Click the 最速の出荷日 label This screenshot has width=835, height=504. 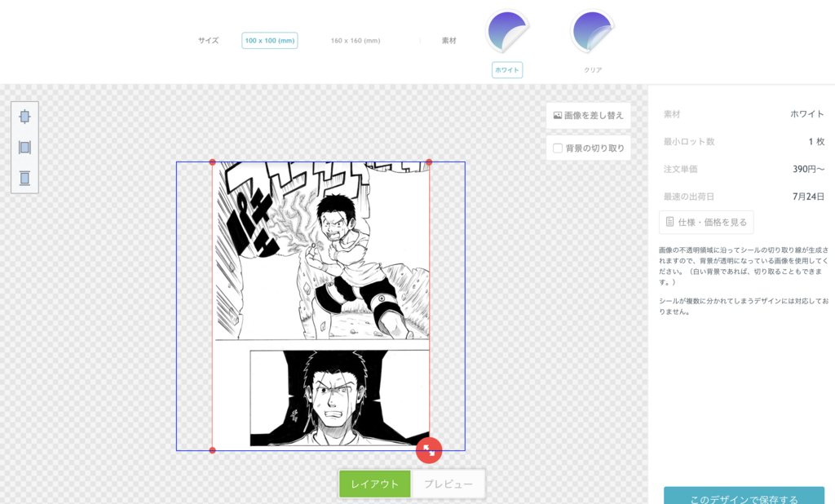tap(688, 197)
